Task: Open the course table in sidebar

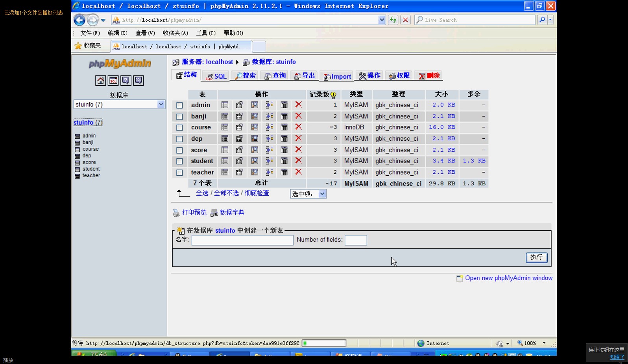Action: click(x=91, y=149)
